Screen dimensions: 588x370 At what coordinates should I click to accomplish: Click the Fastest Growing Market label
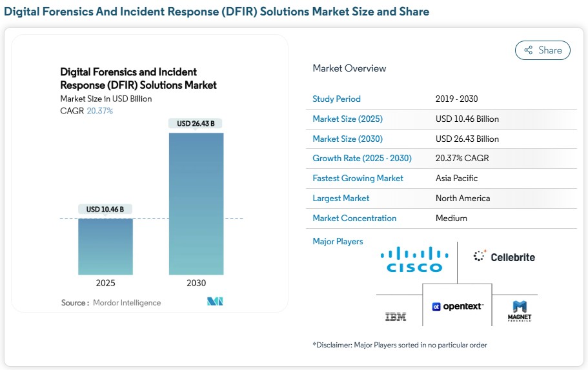358,179
